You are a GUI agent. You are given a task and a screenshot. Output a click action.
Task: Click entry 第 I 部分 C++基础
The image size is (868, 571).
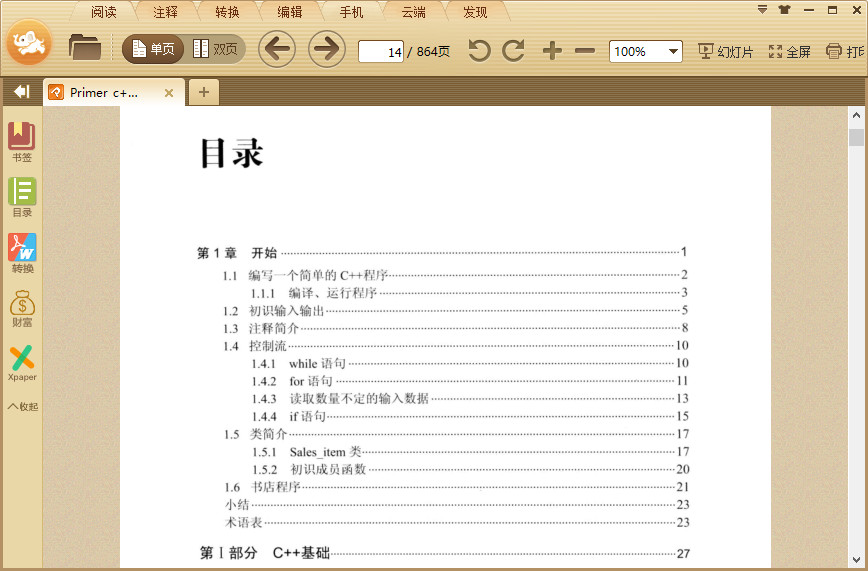[x=445, y=553]
